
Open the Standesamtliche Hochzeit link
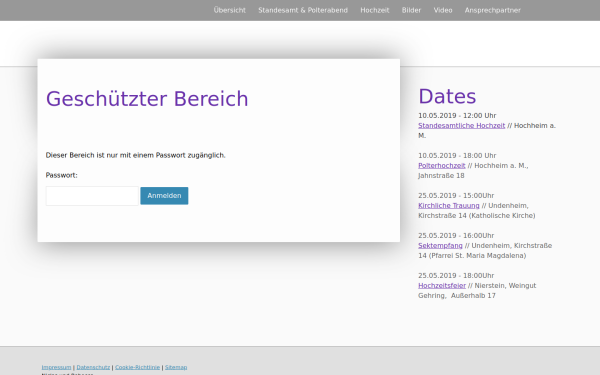tap(461, 126)
